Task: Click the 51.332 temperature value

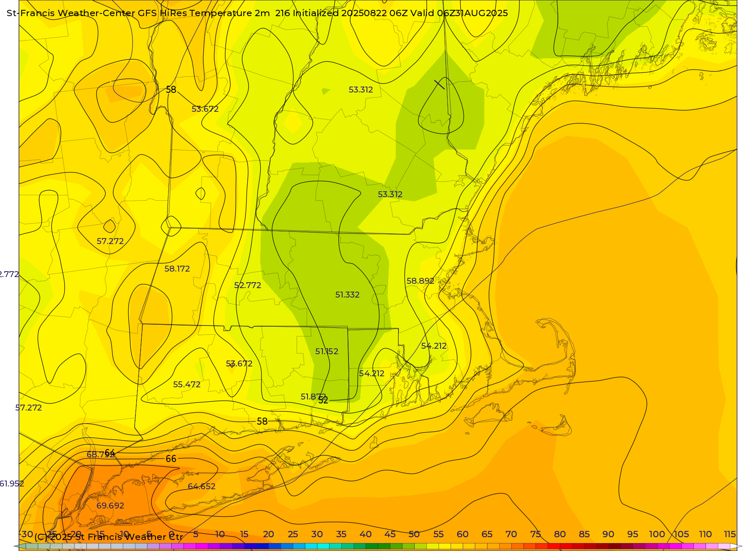Action: coord(347,295)
